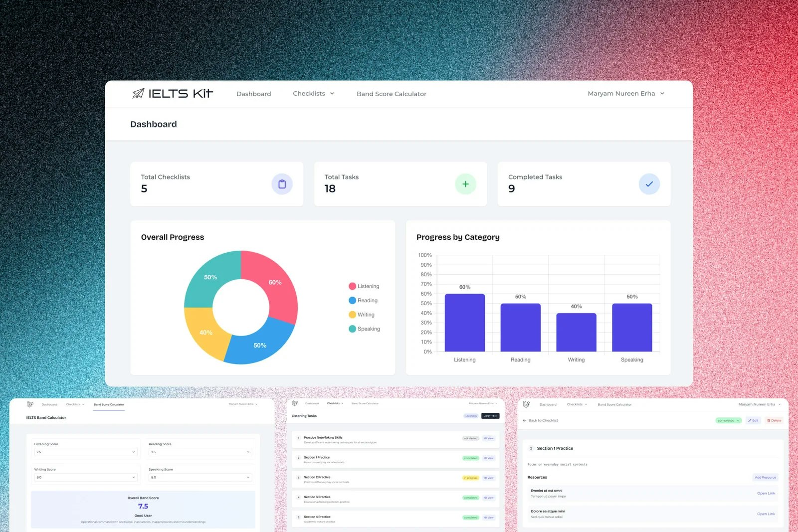Viewport: 798px width, 532px height.
Task: Click the Total Tasks value 18
Action: tap(330, 188)
